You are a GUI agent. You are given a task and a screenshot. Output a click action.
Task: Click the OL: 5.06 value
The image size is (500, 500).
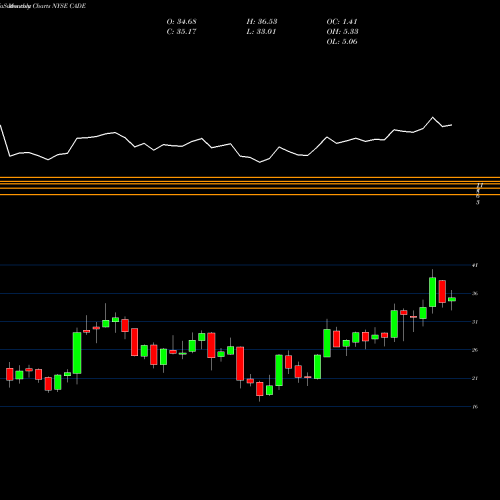[342, 42]
